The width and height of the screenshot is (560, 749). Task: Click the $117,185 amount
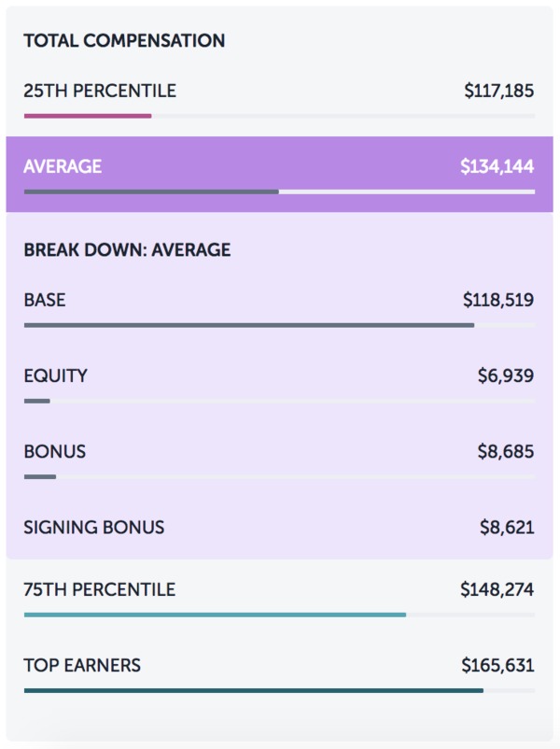point(499,91)
